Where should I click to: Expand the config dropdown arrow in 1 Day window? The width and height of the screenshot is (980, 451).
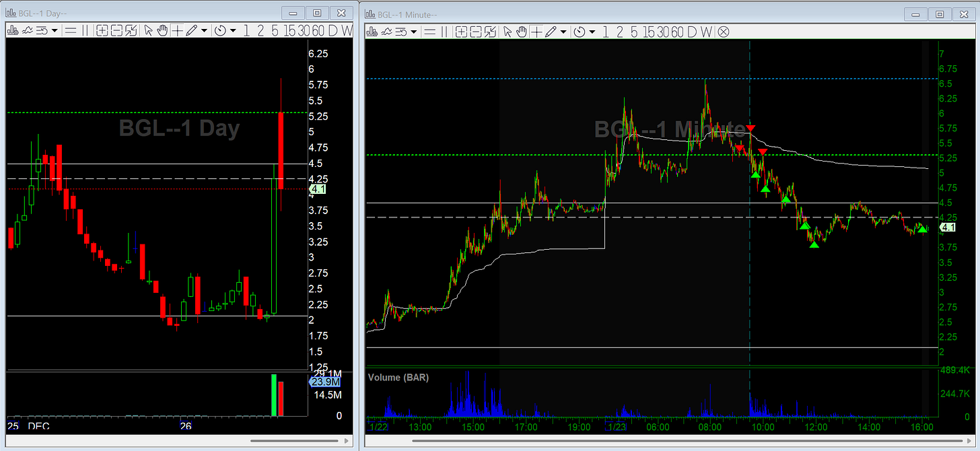(x=55, y=30)
